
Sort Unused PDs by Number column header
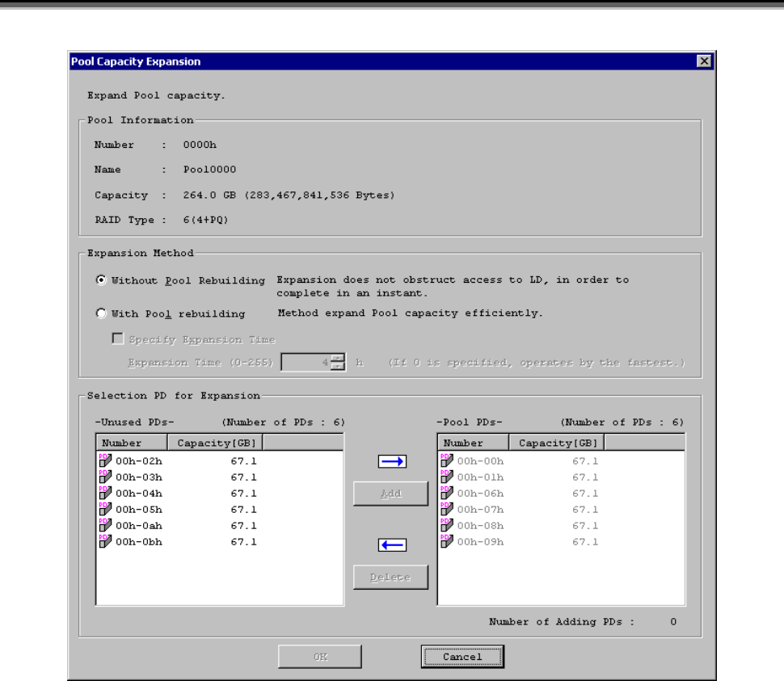pyautogui.click(x=131, y=443)
